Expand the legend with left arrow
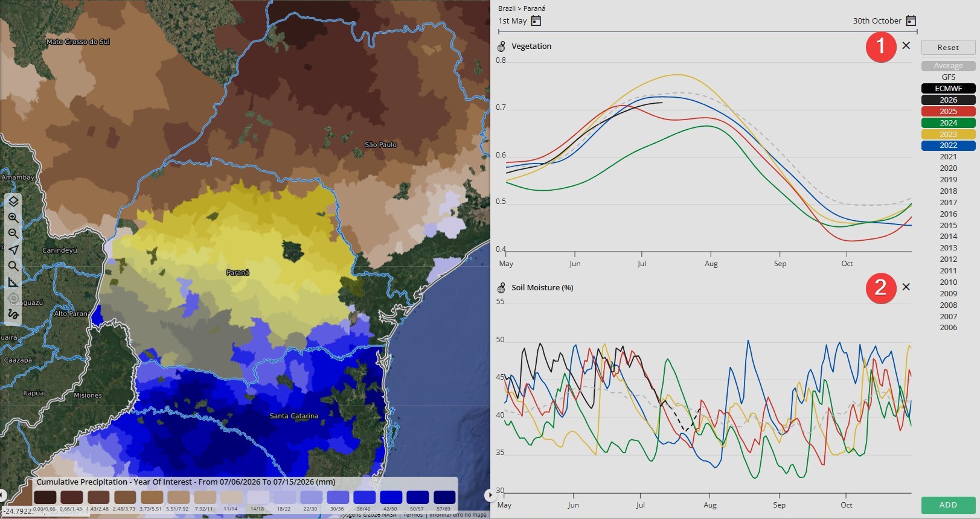 click(x=2, y=495)
